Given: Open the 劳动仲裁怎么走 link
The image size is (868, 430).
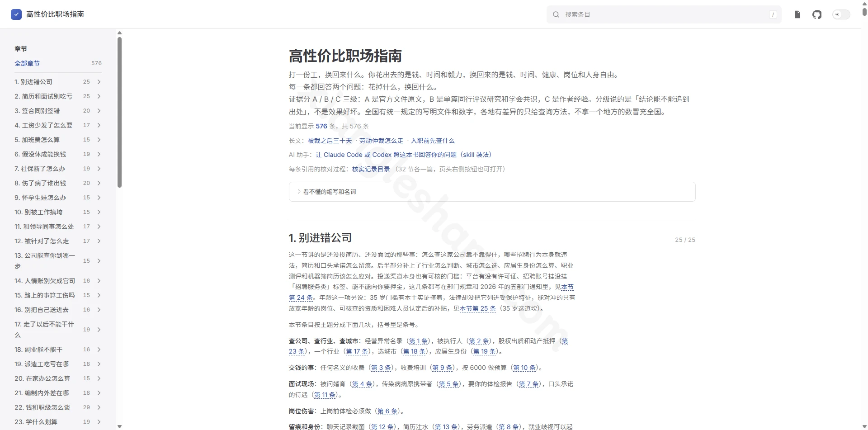Looking at the screenshot, I should click(381, 141).
